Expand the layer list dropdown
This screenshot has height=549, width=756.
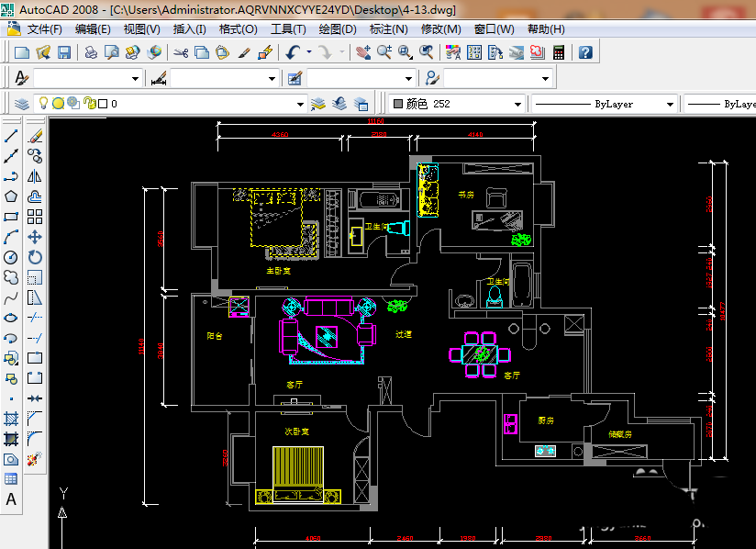299,105
